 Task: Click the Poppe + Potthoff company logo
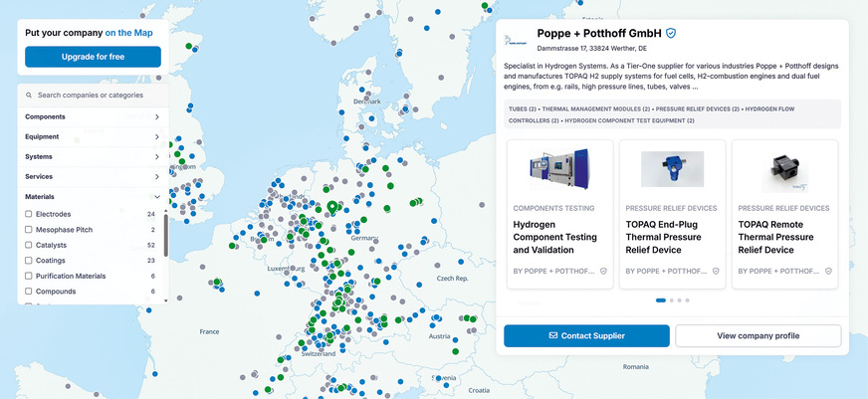click(x=516, y=40)
